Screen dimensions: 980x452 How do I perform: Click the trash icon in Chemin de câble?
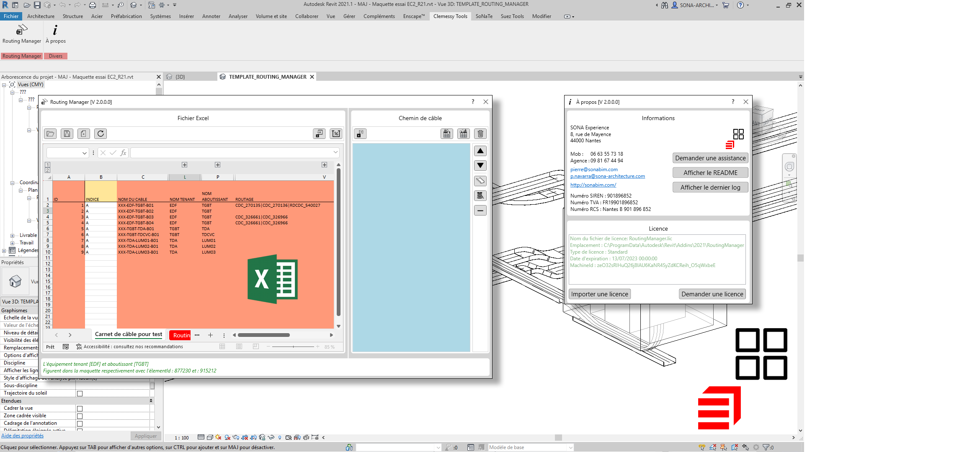coord(480,134)
